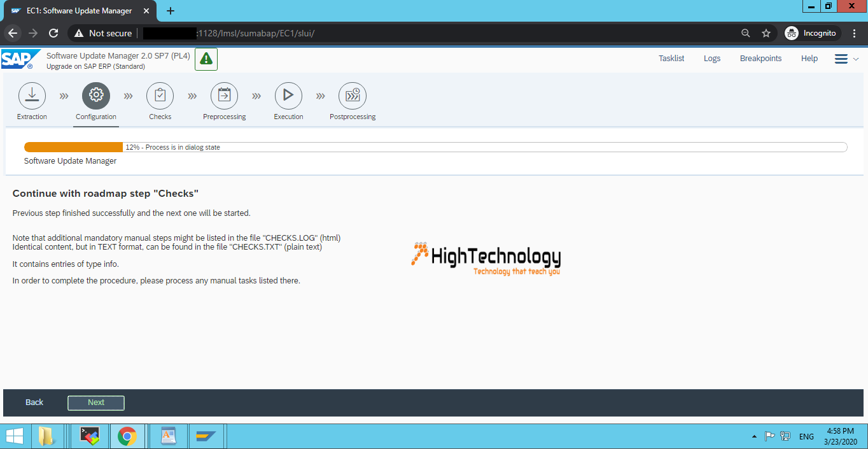Open the Help menu
Screen dimensions: 868x449
click(x=809, y=59)
